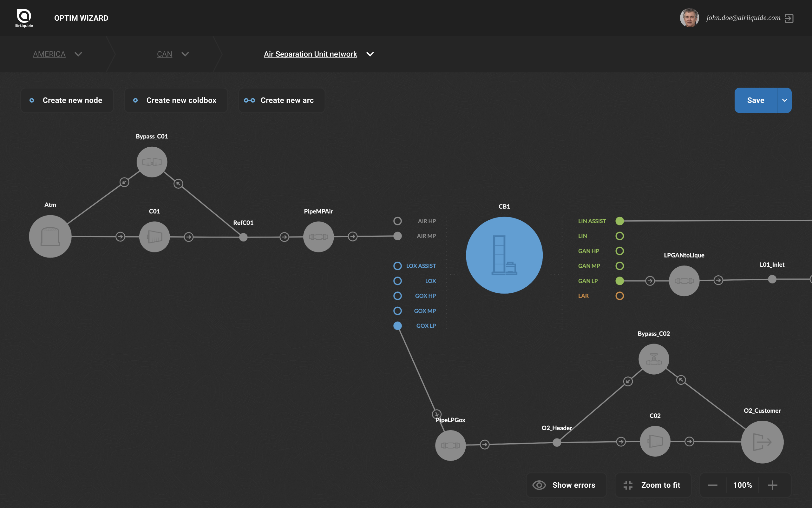Viewport: 812px width, 508px height.
Task: Click the 100% zoom value
Action: (743, 485)
